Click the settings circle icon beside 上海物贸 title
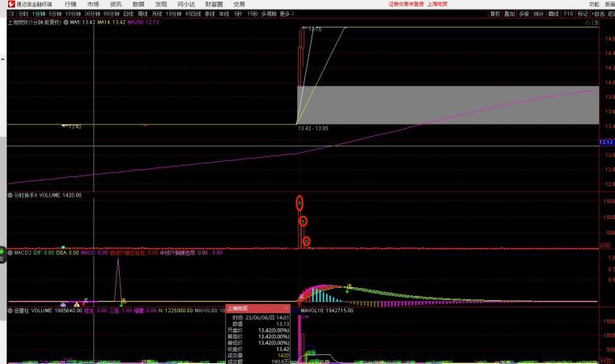The height and width of the screenshot is (364, 615). tap(66, 23)
